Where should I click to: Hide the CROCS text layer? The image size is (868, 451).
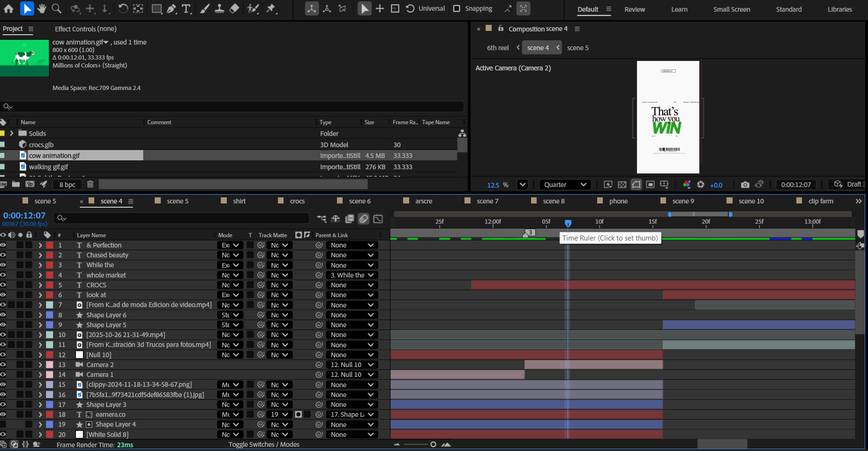point(3,285)
